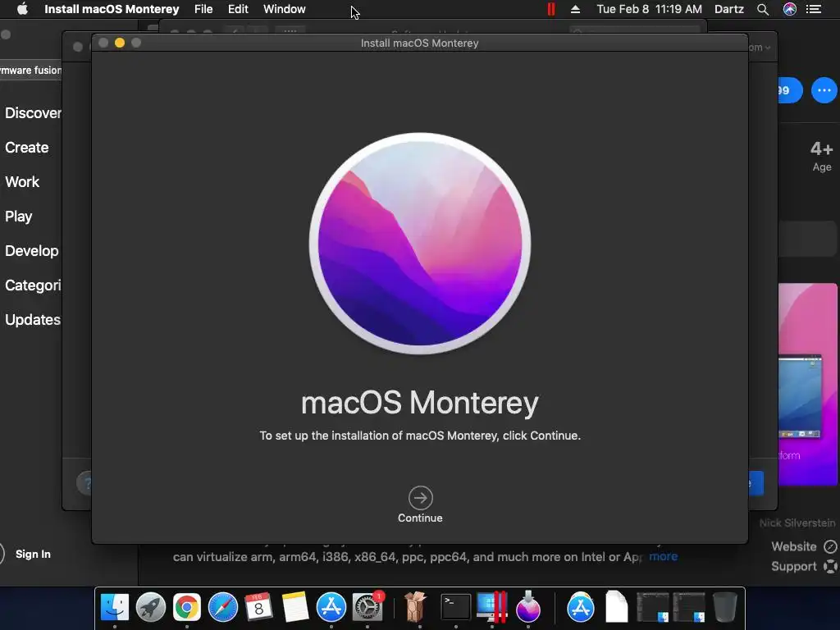The image size is (840, 630).
Task: Open Finder from the Dock
Action: [x=115, y=607]
